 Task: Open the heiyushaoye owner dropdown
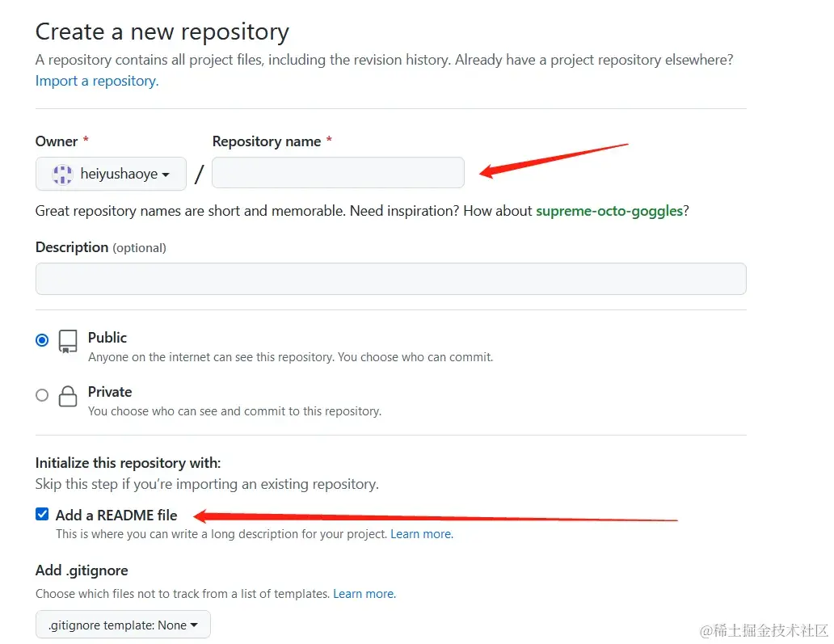tap(111, 174)
